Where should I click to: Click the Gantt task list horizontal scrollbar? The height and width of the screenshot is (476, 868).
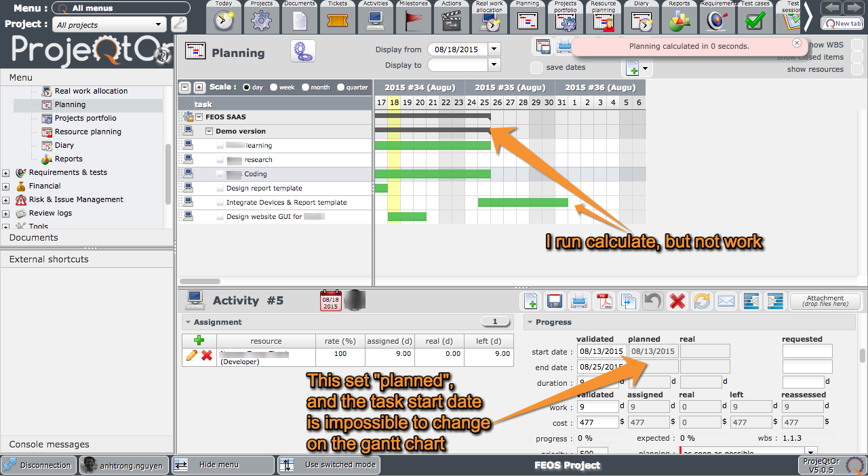pyautogui.click(x=199, y=281)
